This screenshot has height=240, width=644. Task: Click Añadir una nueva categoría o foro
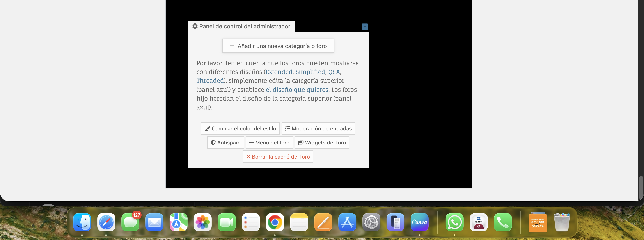coord(278,46)
